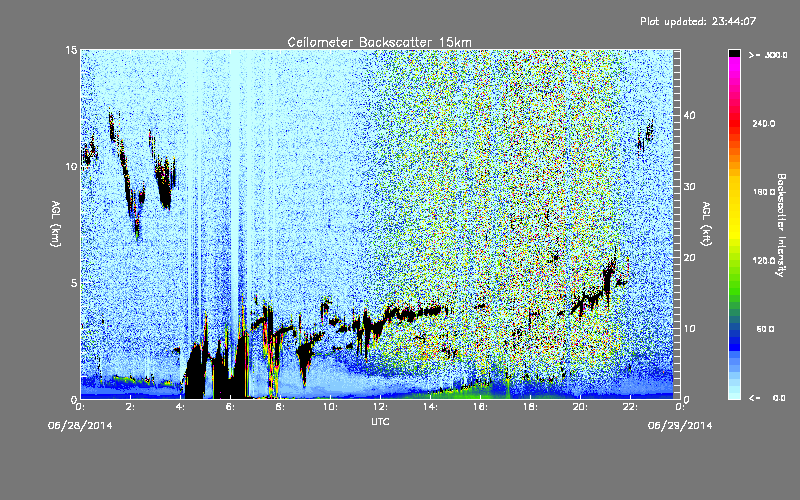Click the 15 km tick on left axis
This screenshot has height=500, width=800.
point(71,50)
